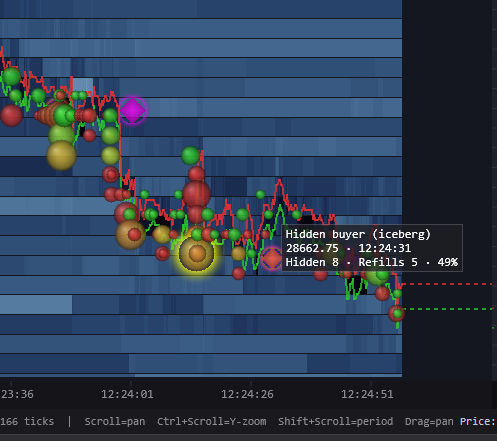This screenshot has height=441, width=497.
Task: Click the red dashed ask price line
Action: [447, 284]
